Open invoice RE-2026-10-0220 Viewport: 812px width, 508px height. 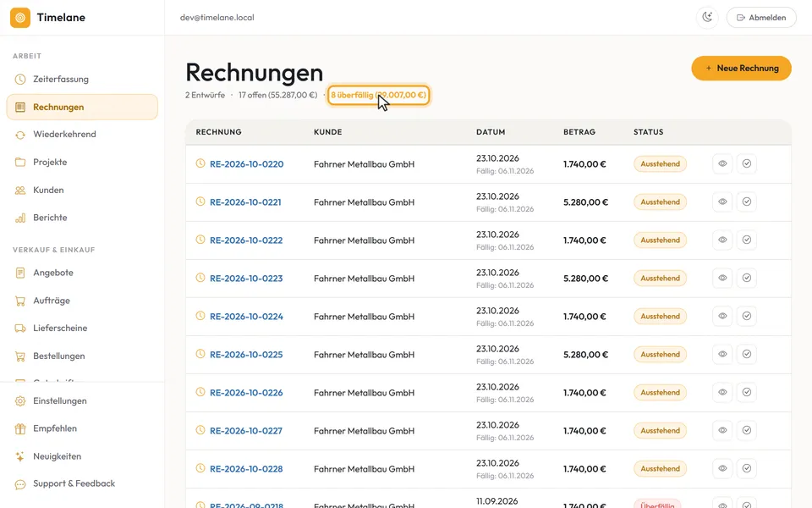[x=246, y=164]
